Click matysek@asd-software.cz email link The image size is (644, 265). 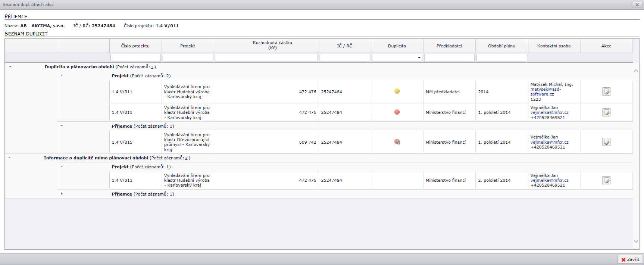pyautogui.click(x=545, y=92)
